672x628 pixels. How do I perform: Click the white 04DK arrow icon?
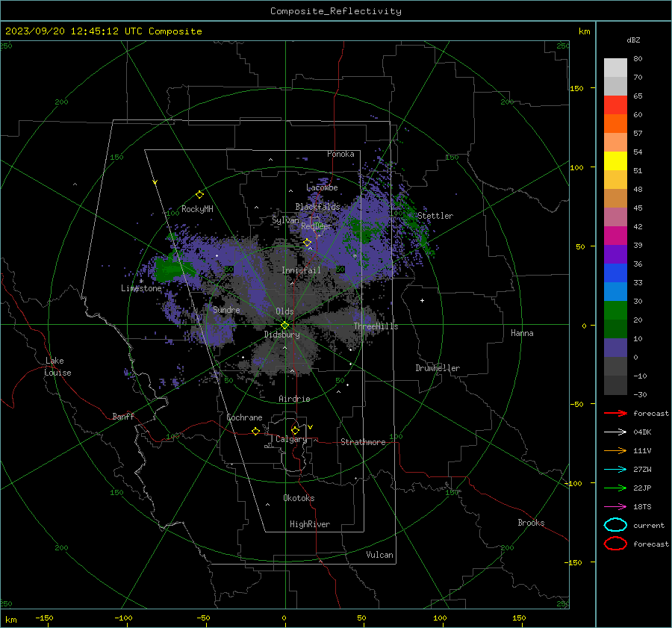pyautogui.click(x=615, y=432)
